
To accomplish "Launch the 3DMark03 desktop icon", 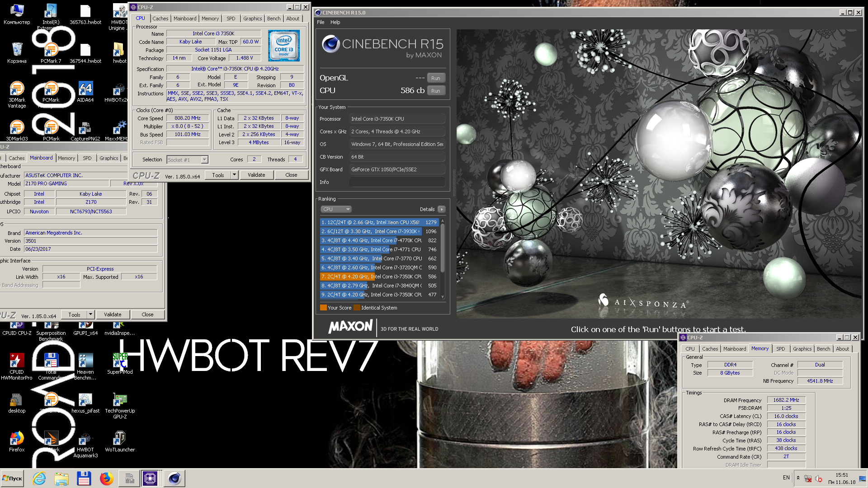I will click(17, 131).
